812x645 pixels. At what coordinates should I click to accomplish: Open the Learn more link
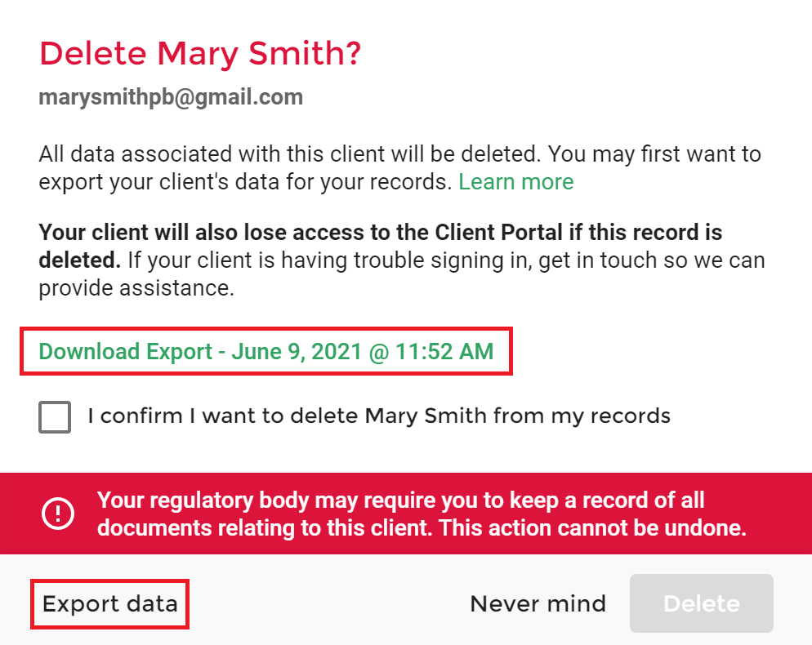515,182
